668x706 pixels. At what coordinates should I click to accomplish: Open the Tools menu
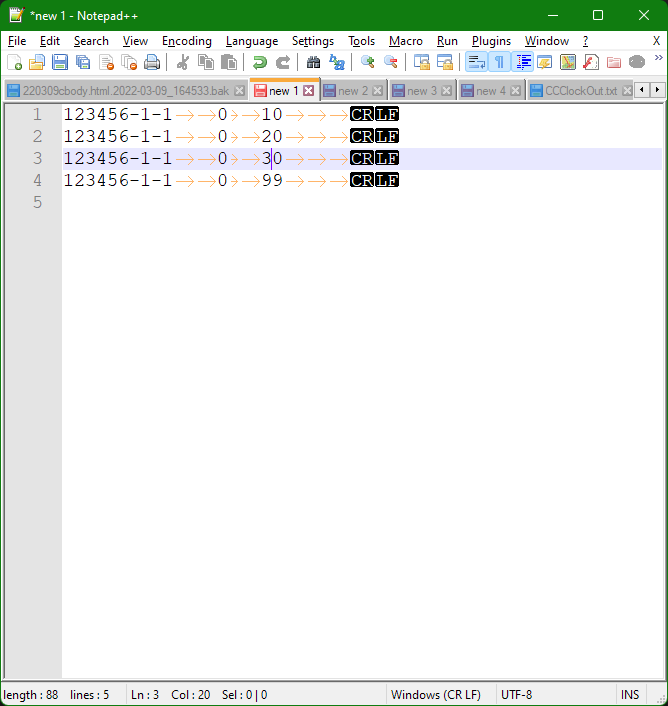point(361,41)
